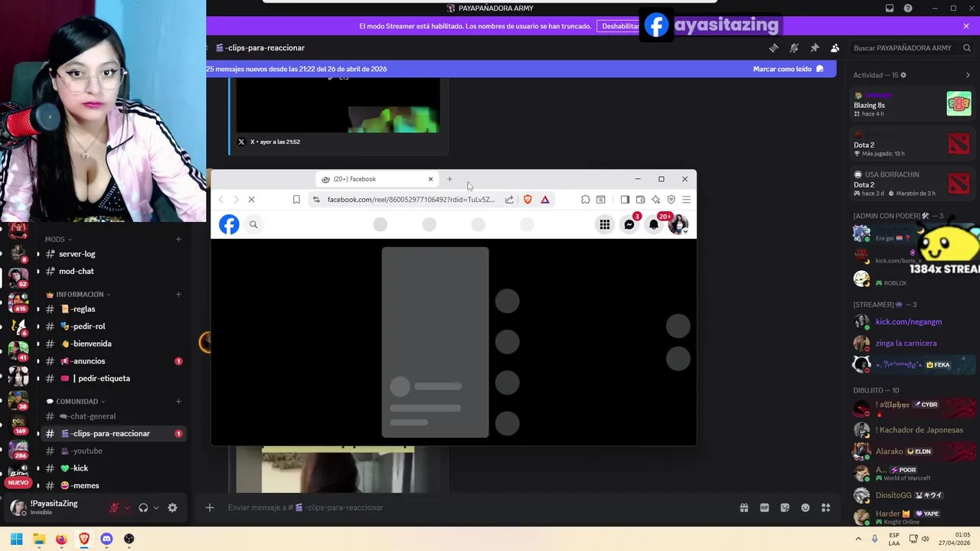Open browser extensions puzzle icon
The width and height of the screenshot is (980, 551).
pyautogui.click(x=586, y=200)
